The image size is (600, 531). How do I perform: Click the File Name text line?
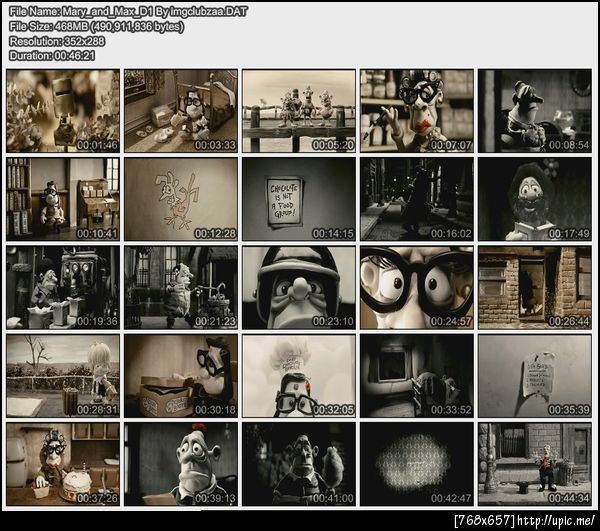128,12
